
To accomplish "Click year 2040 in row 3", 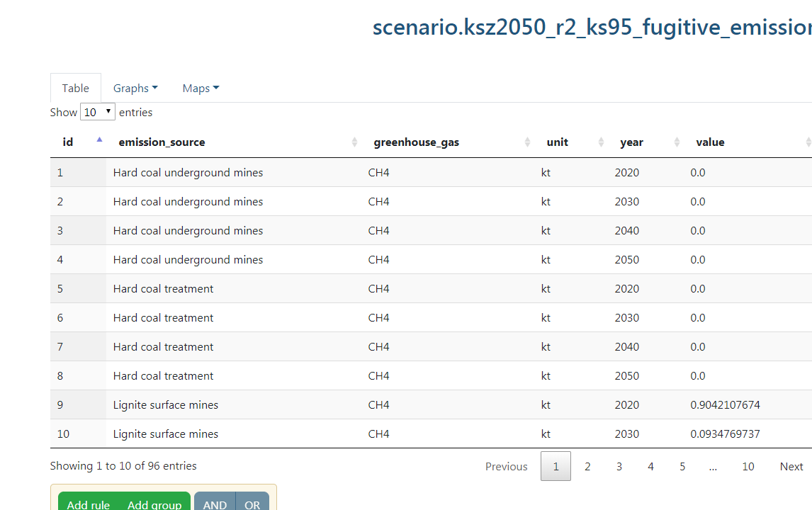I will click(626, 230).
